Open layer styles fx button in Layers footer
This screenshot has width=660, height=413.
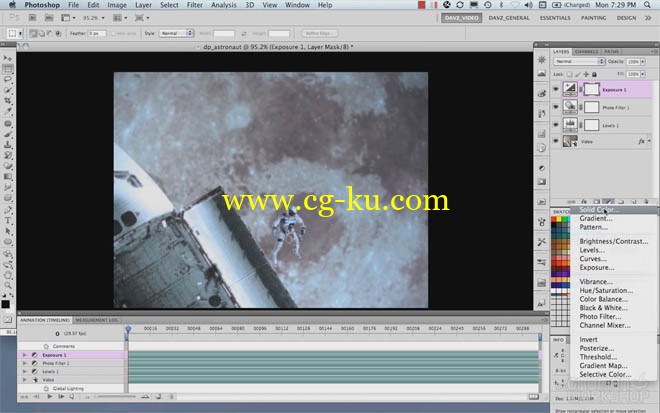584,202
